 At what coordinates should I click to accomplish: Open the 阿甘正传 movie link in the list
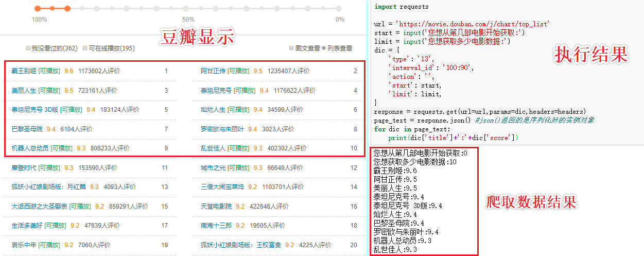coord(214,71)
